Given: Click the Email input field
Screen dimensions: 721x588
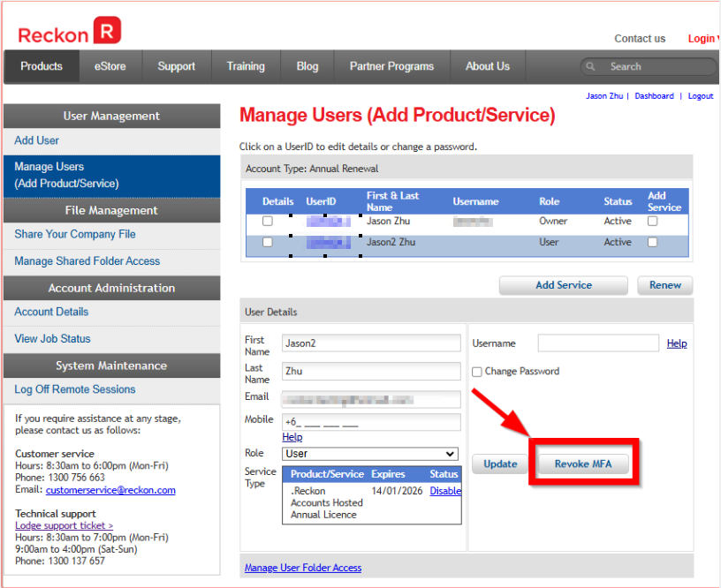Looking at the screenshot, I should pos(371,400).
